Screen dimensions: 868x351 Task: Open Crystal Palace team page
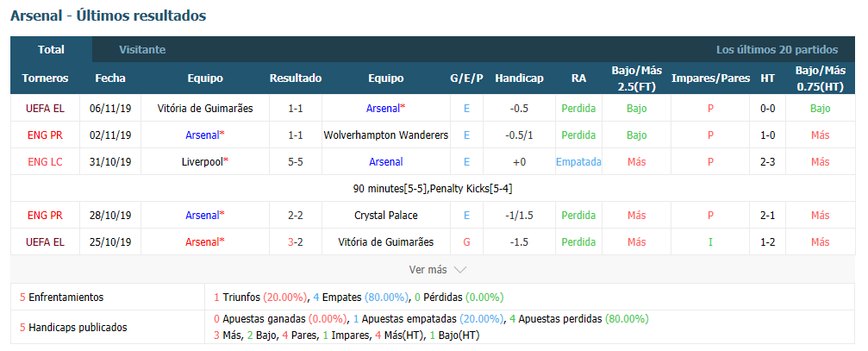tap(386, 216)
